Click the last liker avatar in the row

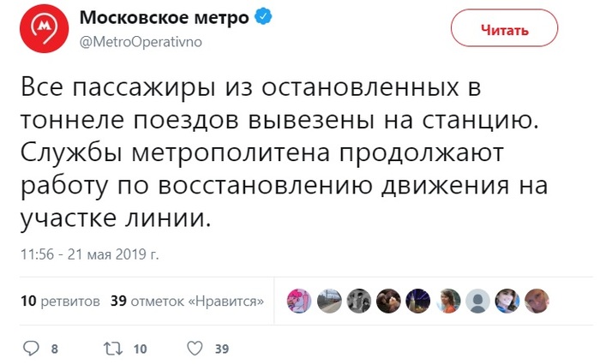tap(537, 301)
